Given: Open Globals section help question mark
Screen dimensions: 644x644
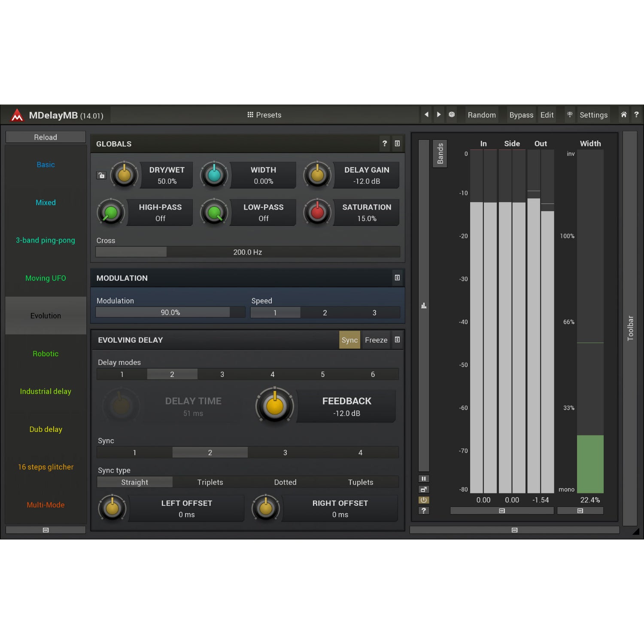Looking at the screenshot, I should (x=385, y=143).
